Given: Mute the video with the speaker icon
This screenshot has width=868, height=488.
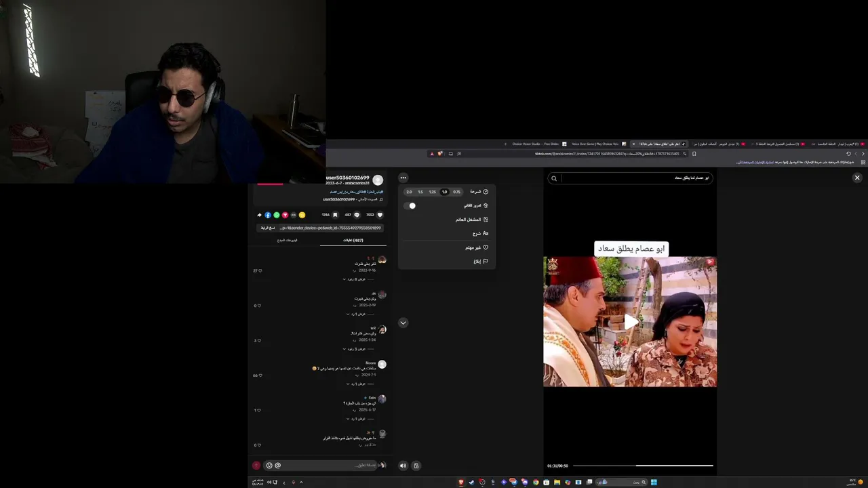Looking at the screenshot, I should pos(403,466).
